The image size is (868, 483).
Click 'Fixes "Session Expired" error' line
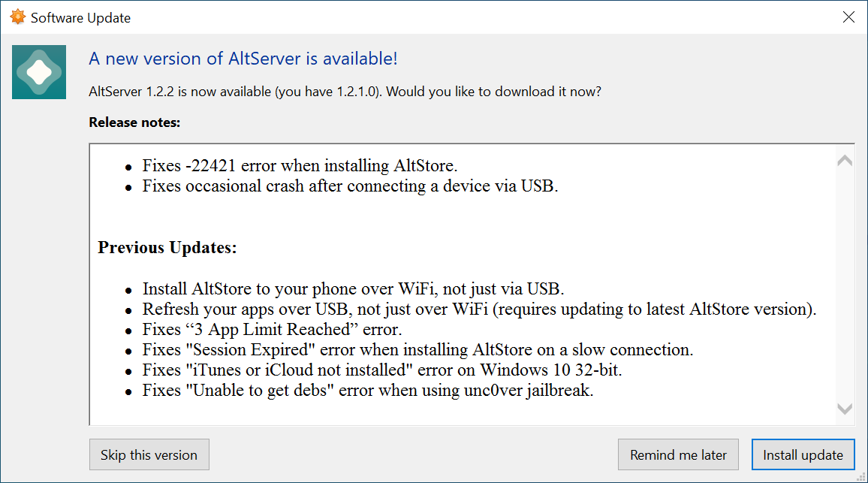point(417,350)
